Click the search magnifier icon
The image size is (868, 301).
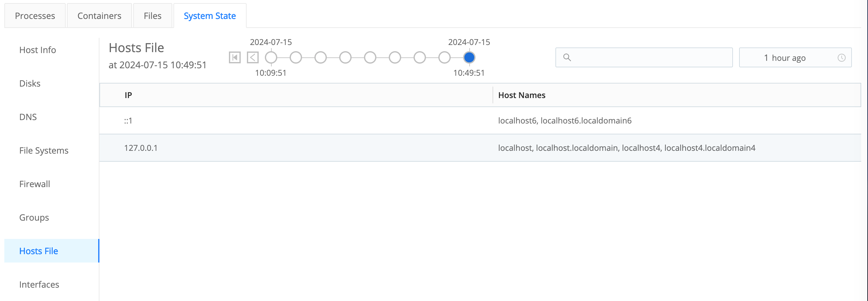point(567,58)
